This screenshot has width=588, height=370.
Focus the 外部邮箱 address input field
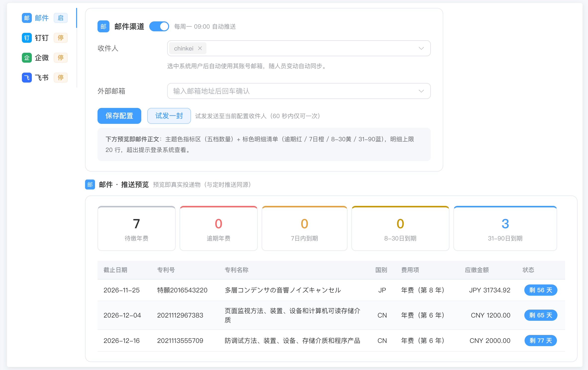(299, 91)
